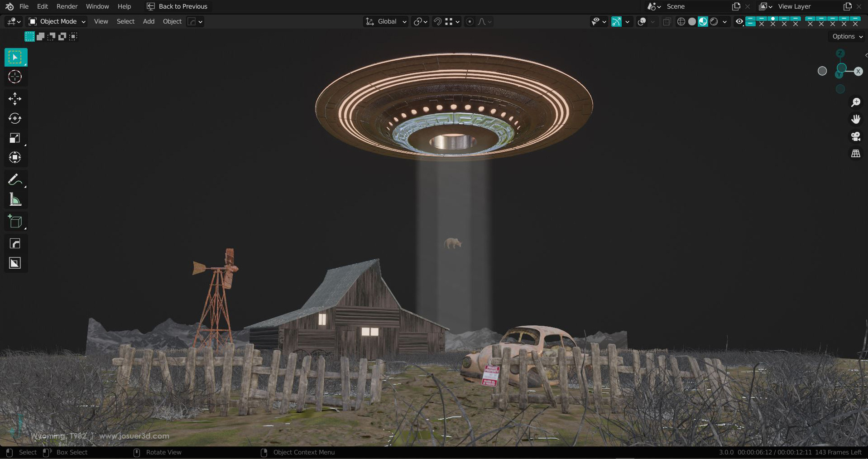Viewport: 868px width, 459px height.
Task: Open the Options dropdown
Action: (847, 37)
